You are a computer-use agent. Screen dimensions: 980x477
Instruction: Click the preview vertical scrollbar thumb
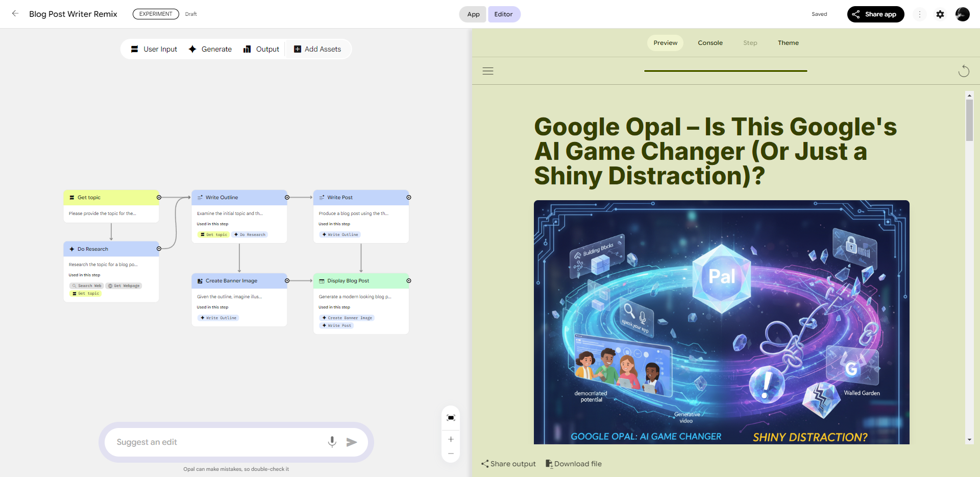969,120
